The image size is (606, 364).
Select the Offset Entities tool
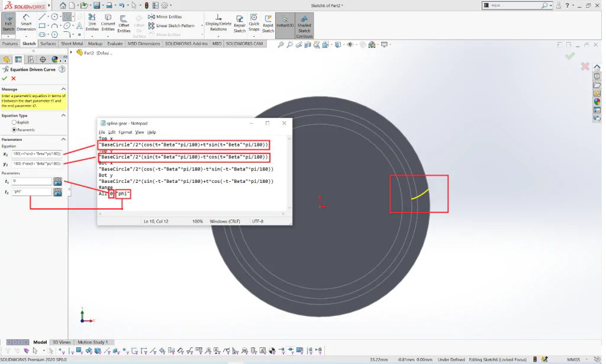[x=124, y=24]
